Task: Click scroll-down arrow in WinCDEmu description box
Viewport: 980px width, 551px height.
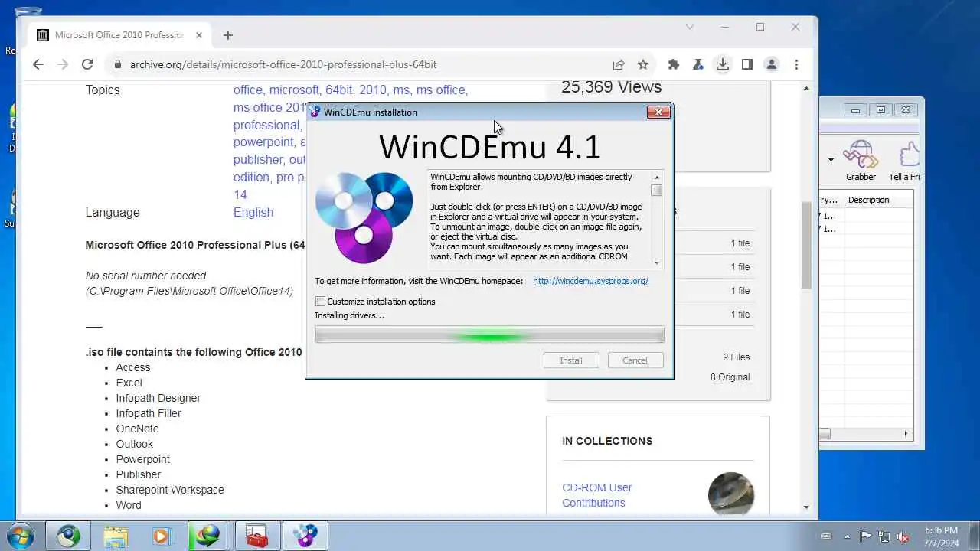Action: coord(657,262)
